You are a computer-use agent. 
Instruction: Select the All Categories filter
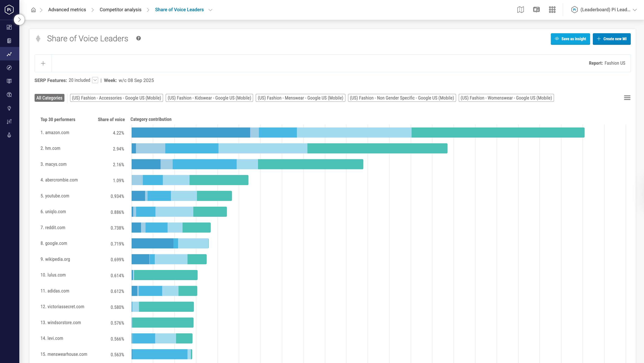click(x=49, y=98)
